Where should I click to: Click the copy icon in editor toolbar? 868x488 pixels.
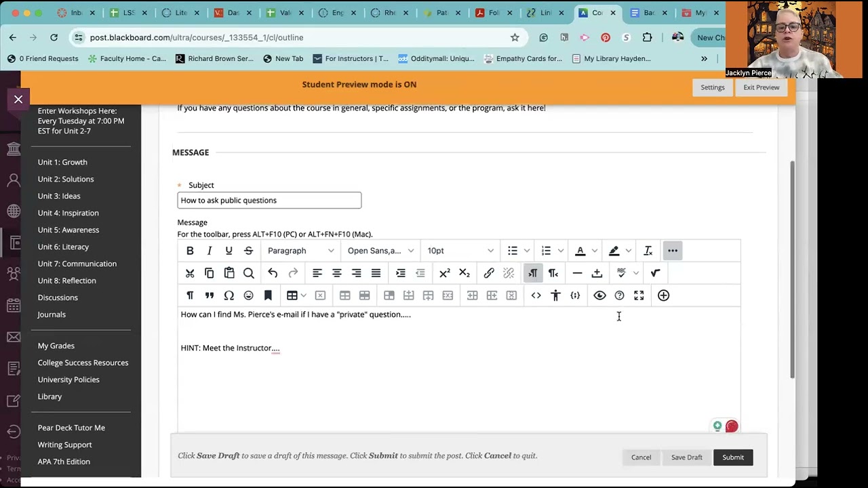pos(210,273)
